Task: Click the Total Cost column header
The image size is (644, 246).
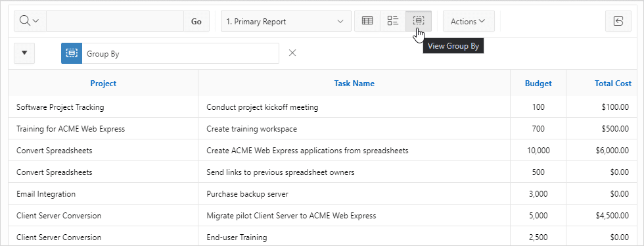Action: [x=612, y=83]
